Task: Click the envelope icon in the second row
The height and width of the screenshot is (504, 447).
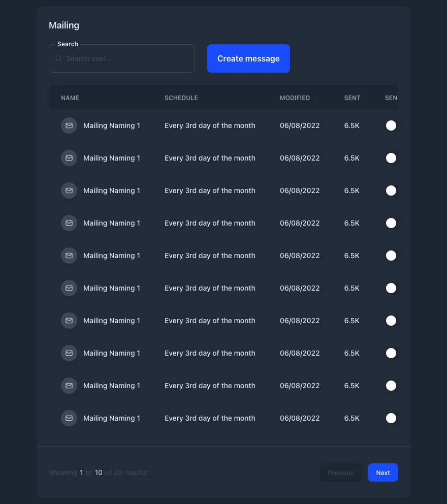Action: pyautogui.click(x=69, y=158)
